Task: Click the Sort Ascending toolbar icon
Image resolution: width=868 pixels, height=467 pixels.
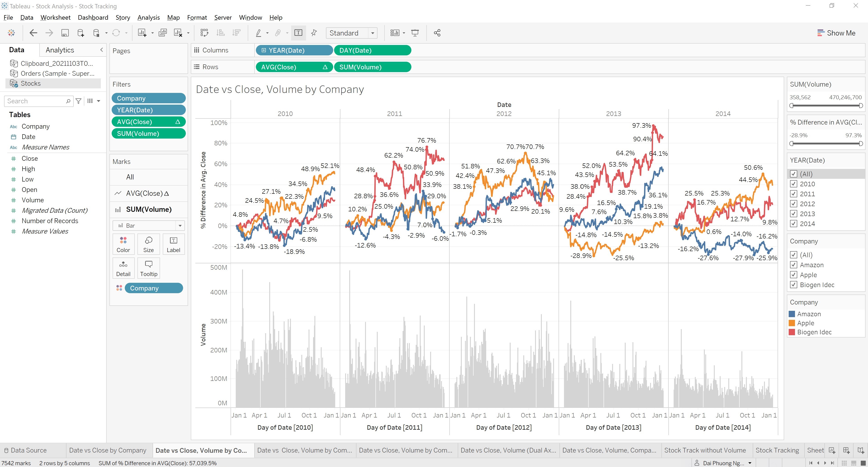Action: click(221, 33)
